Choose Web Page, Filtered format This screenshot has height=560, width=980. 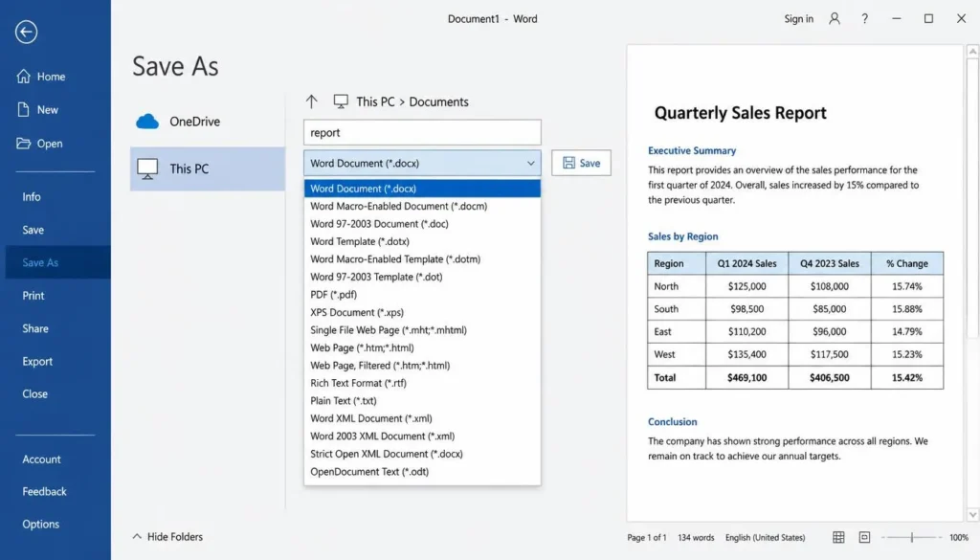pos(422,365)
